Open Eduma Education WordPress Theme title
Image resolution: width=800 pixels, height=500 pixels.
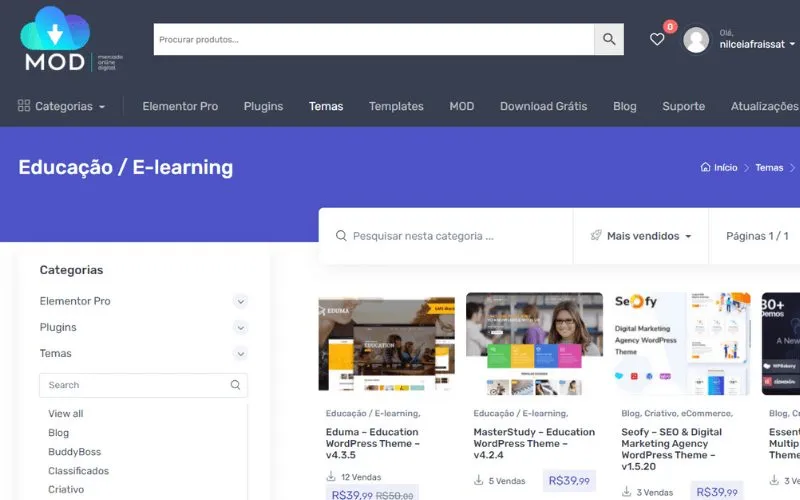(x=373, y=443)
